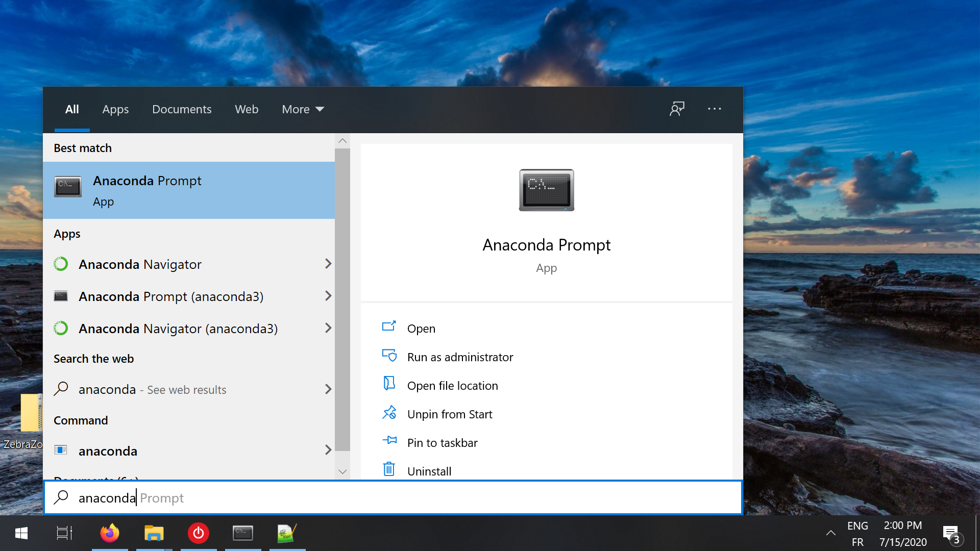
Task: Open the More filter dropdown
Action: (x=303, y=109)
